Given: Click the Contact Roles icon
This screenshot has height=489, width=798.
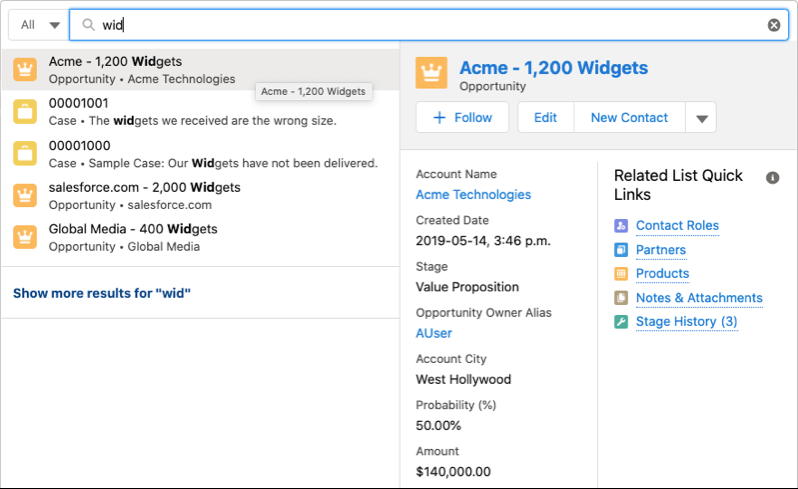Looking at the screenshot, I should (621, 225).
